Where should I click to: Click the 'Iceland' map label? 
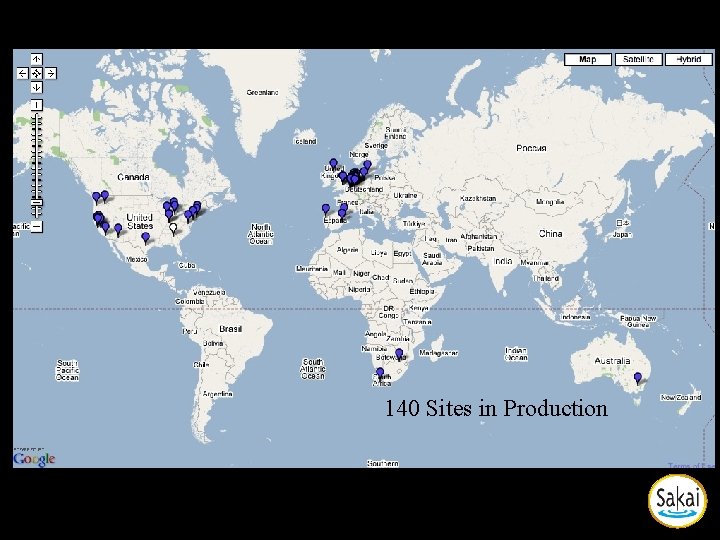pos(305,141)
